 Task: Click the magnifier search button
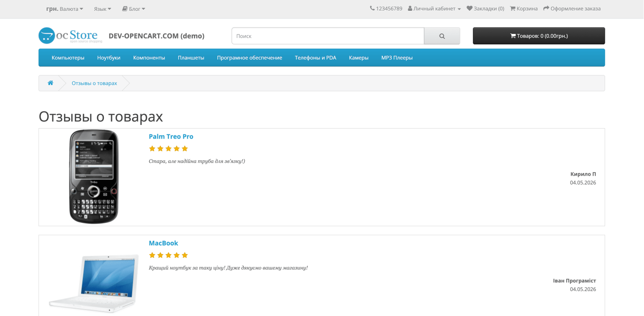[442, 36]
